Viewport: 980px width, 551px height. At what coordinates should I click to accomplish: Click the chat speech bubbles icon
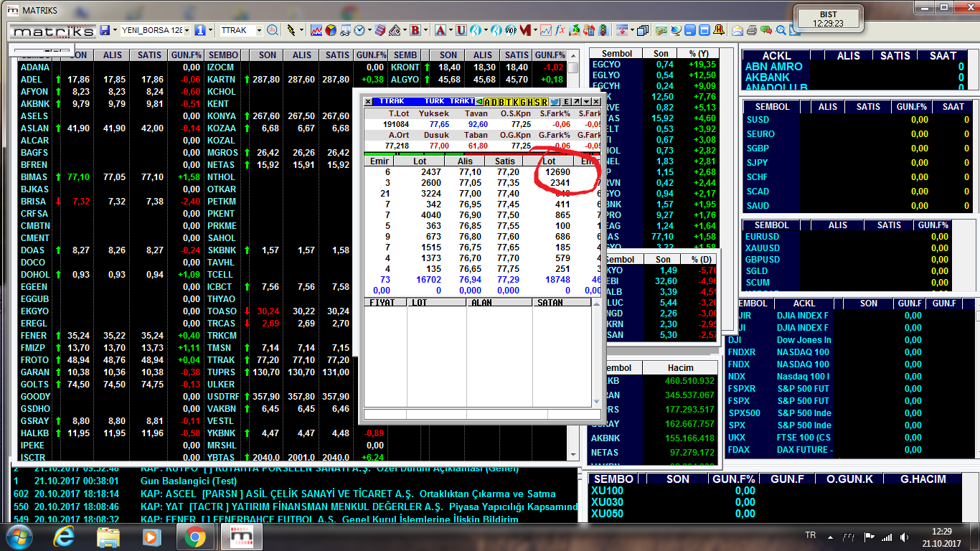(x=765, y=30)
